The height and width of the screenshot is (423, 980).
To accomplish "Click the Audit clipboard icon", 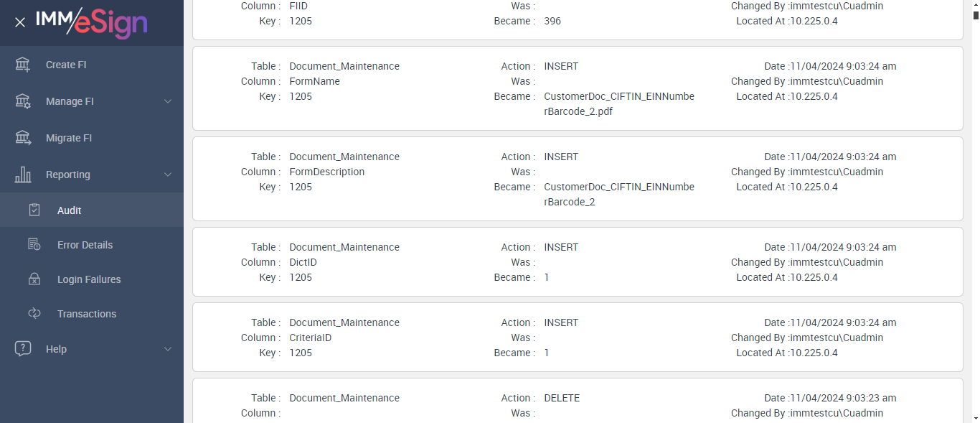I will [34, 210].
